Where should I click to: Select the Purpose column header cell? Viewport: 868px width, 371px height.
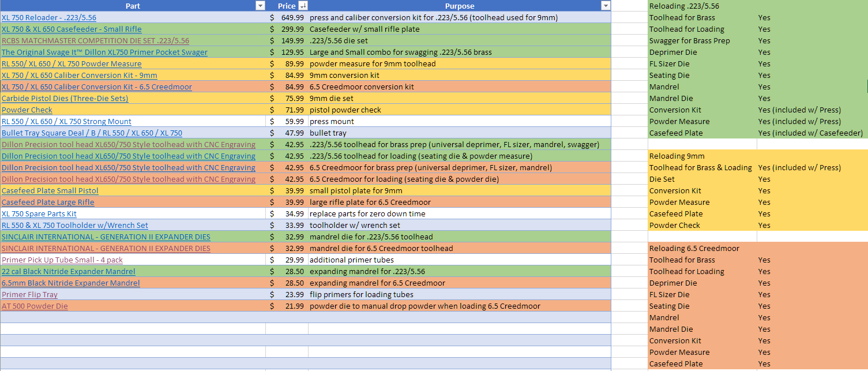tap(460, 6)
